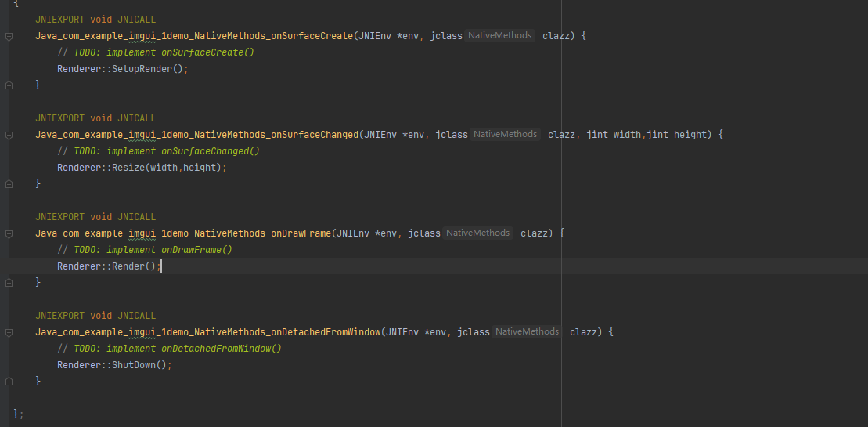Click NativeMethods inlay hint in onSurfaceCreate signature
This screenshot has height=427, width=868.
[x=499, y=36]
